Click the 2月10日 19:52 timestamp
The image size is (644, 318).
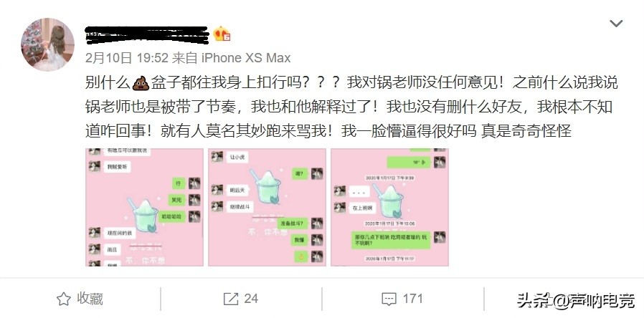126,58
